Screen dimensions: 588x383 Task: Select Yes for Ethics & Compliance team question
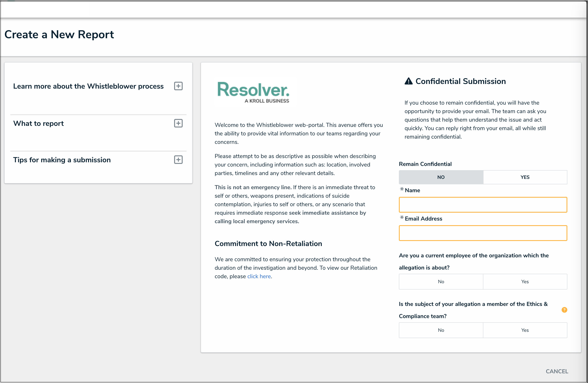point(525,330)
